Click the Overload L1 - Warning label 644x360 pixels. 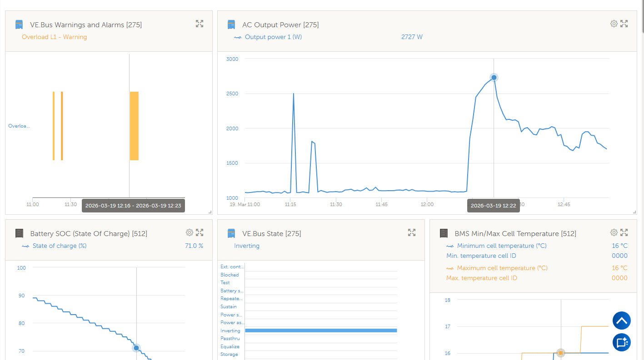tap(54, 37)
